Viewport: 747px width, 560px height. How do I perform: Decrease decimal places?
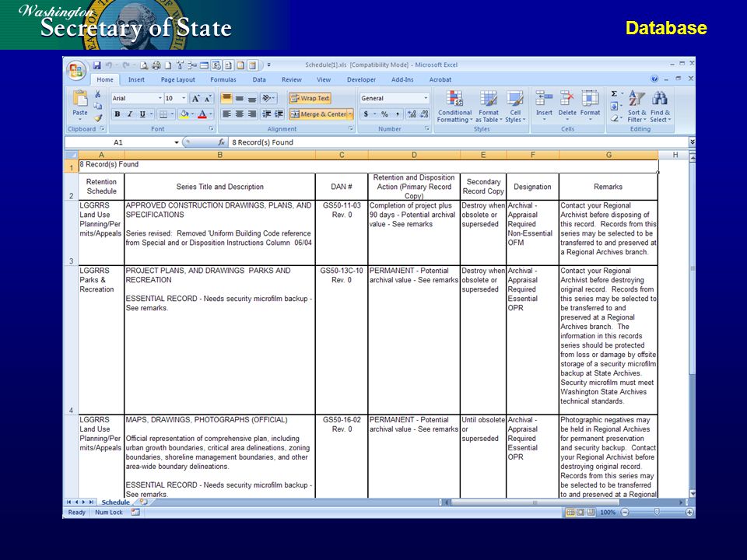coord(424,114)
